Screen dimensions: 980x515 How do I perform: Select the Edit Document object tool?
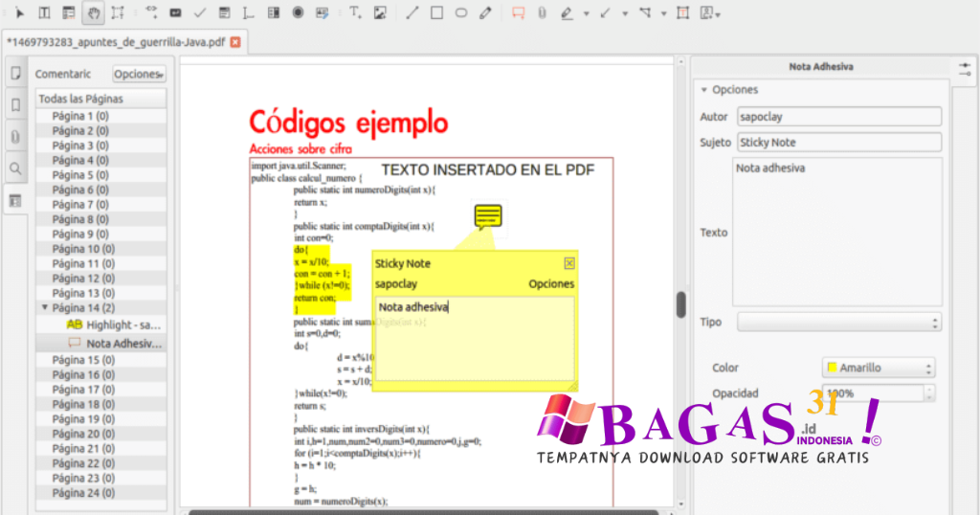(x=118, y=12)
